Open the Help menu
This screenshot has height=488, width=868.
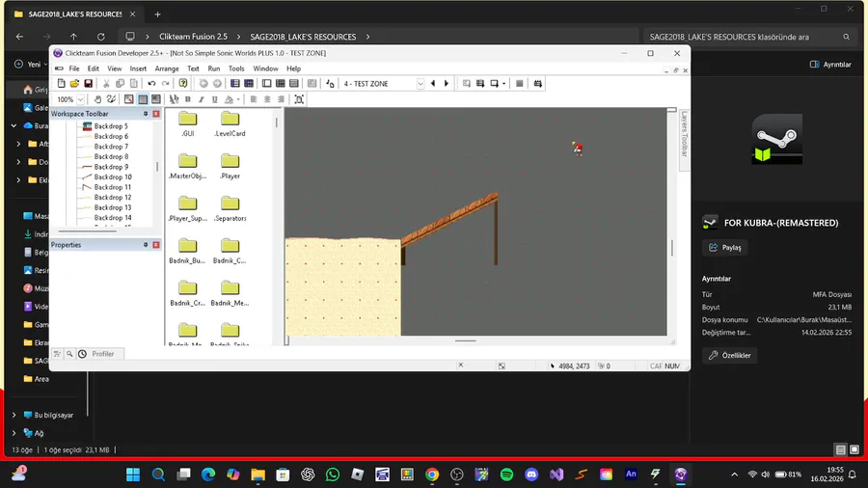293,68
